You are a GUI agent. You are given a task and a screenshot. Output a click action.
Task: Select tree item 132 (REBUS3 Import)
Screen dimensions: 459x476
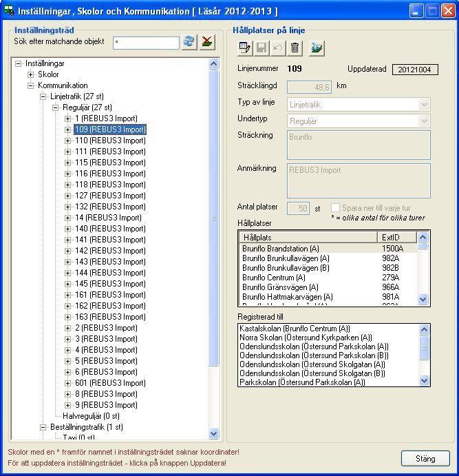tap(110, 207)
